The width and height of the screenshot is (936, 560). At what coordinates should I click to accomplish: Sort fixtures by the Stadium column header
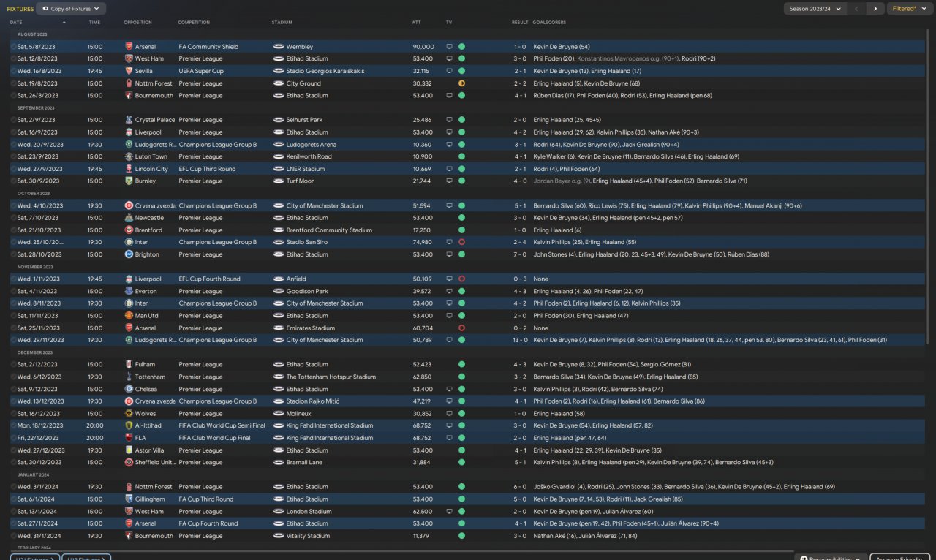pyautogui.click(x=282, y=23)
